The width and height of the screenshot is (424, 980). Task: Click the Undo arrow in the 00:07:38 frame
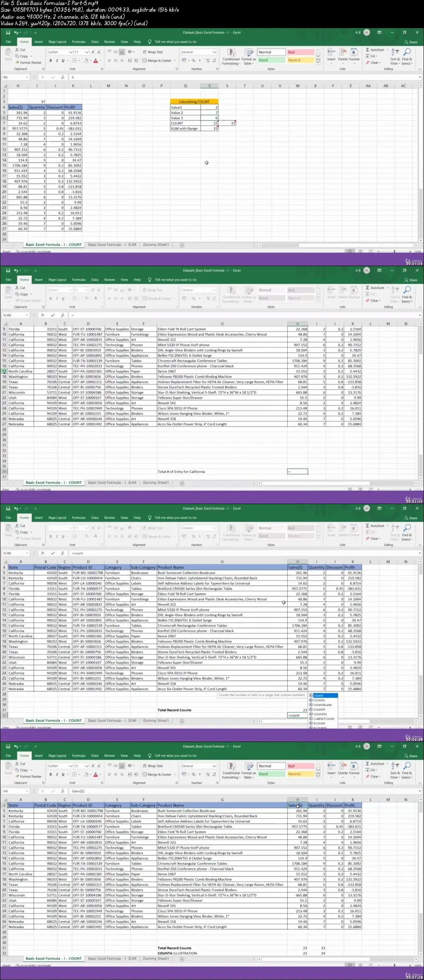click(16, 747)
